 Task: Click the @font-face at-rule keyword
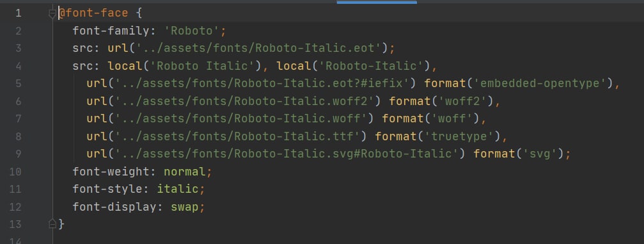coord(93,13)
